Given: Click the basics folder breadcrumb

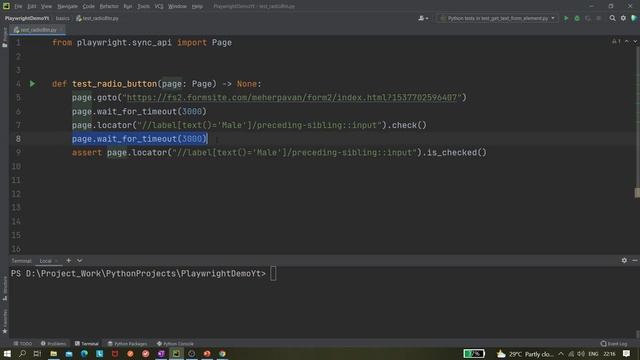Looking at the screenshot, I should pos(62,18).
